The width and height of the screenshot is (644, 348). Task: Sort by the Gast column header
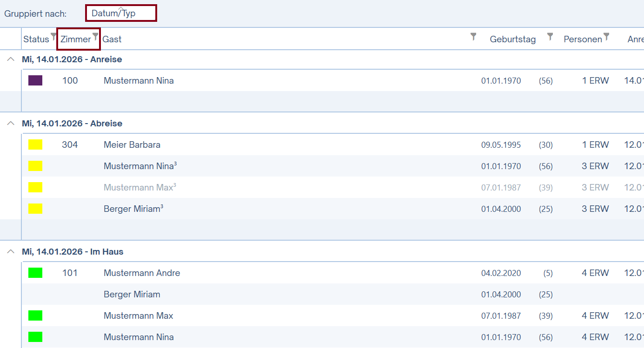pyautogui.click(x=112, y=39)
